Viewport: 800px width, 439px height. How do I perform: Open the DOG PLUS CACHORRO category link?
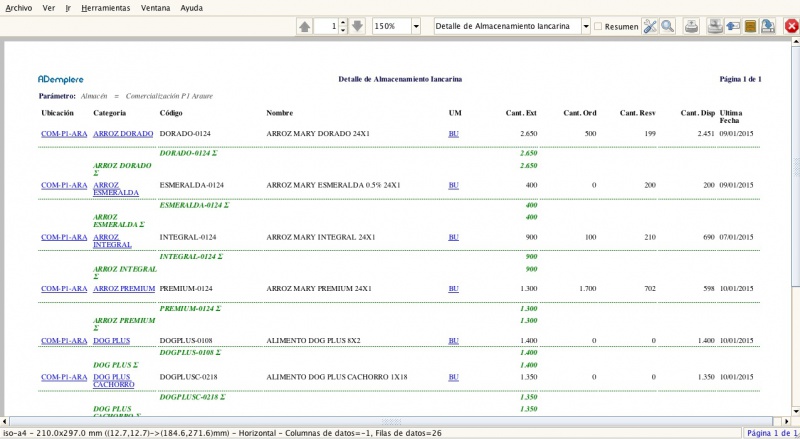(114, 381)
